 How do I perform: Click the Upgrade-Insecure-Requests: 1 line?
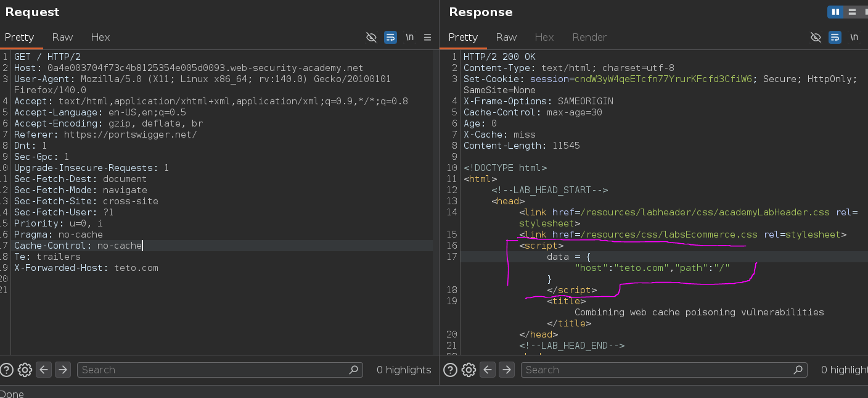[x=92, y=168]
